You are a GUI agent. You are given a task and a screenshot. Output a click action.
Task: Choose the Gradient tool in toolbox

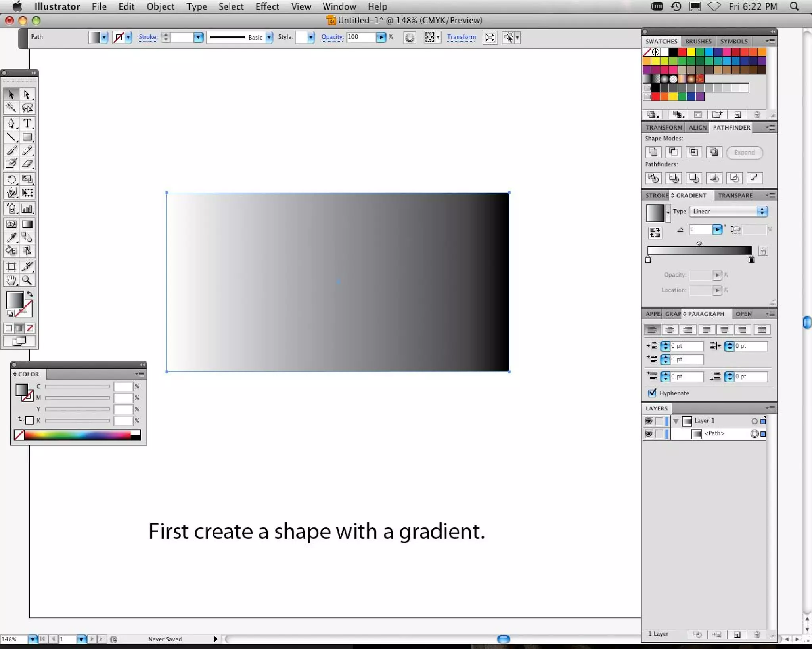(x=27, y=224)
